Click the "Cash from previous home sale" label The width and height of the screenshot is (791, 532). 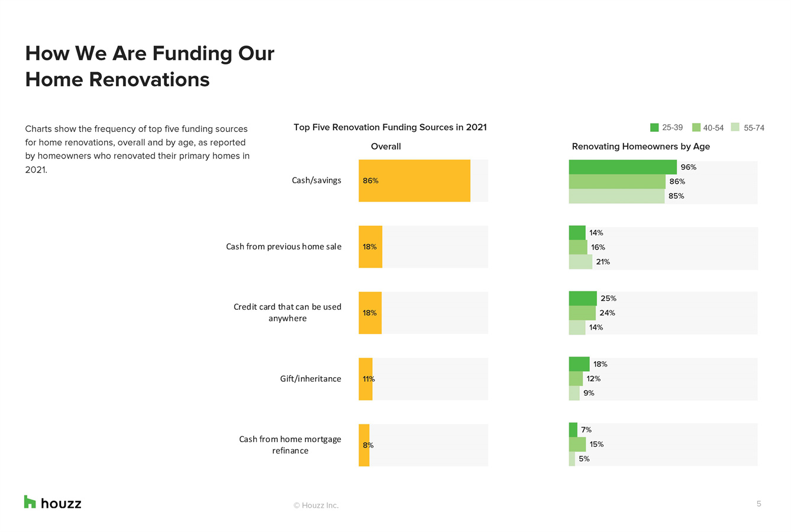pos(283,246)
